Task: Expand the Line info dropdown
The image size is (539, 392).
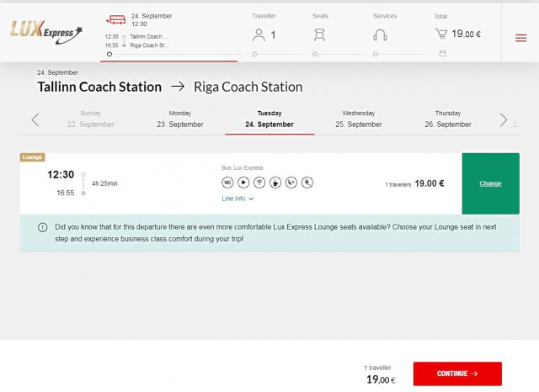Action: 237,199
